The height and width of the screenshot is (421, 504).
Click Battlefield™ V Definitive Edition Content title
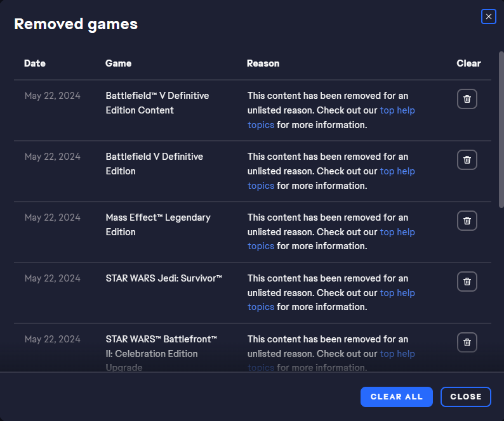pos(157,103)
